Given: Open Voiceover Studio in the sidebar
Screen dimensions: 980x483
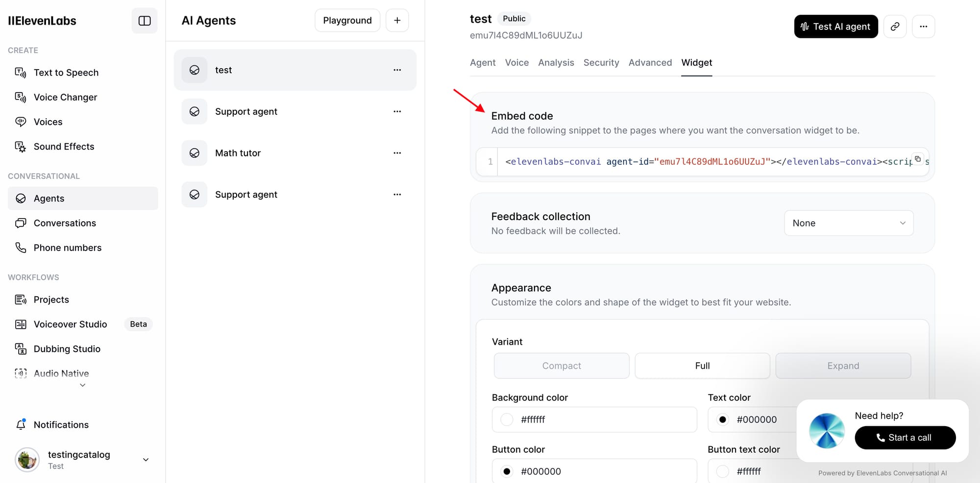Looking at the screenshot, I should point(83,324).
